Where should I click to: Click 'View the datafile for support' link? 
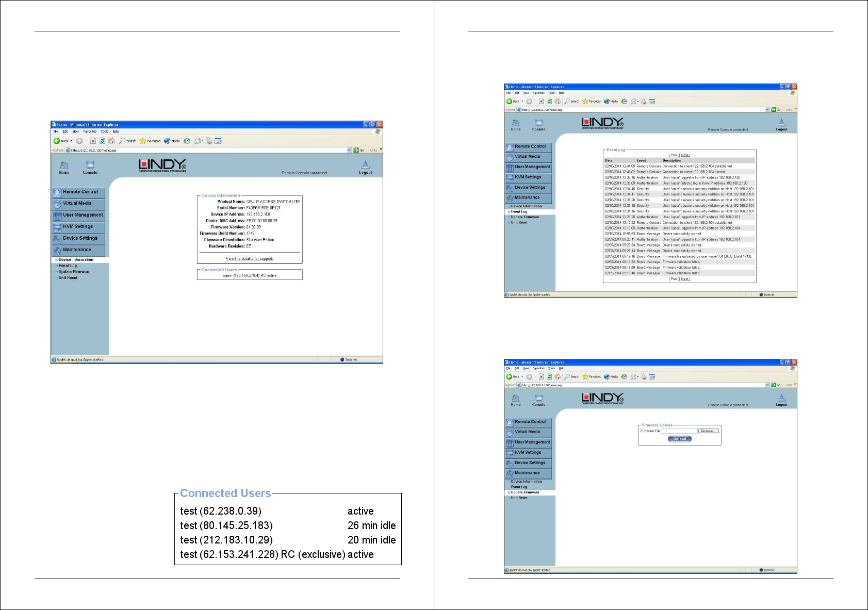(x=250, y=258)
